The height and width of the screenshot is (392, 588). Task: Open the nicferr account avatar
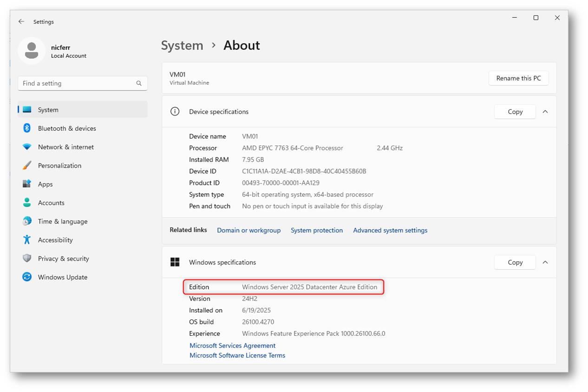click(32, 51)
